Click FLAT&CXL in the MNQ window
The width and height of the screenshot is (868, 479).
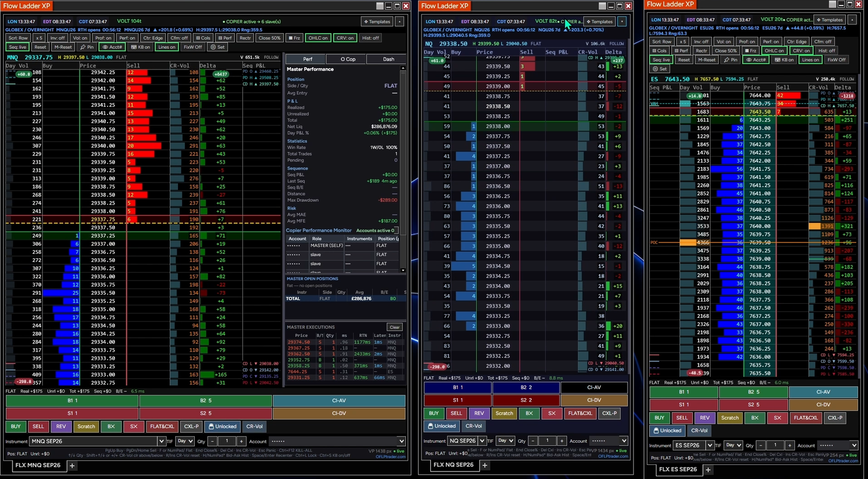click(162, 426)
